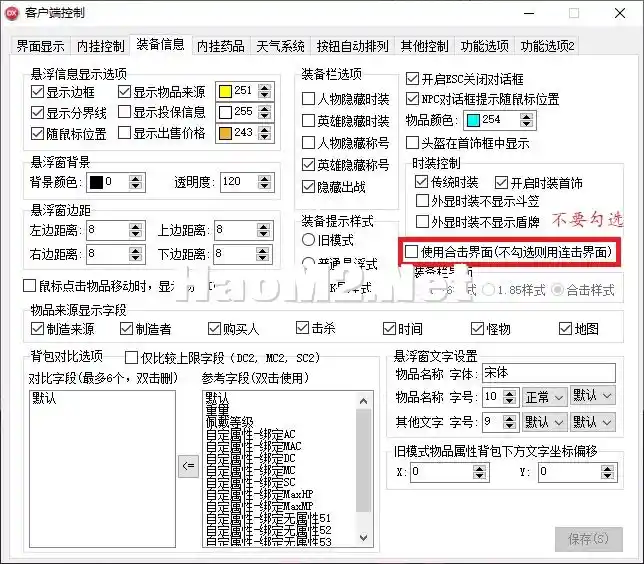Viewport: 644px width, 564px height.
Task: Uncheck the 地图 source field
Action: (579, 329)
